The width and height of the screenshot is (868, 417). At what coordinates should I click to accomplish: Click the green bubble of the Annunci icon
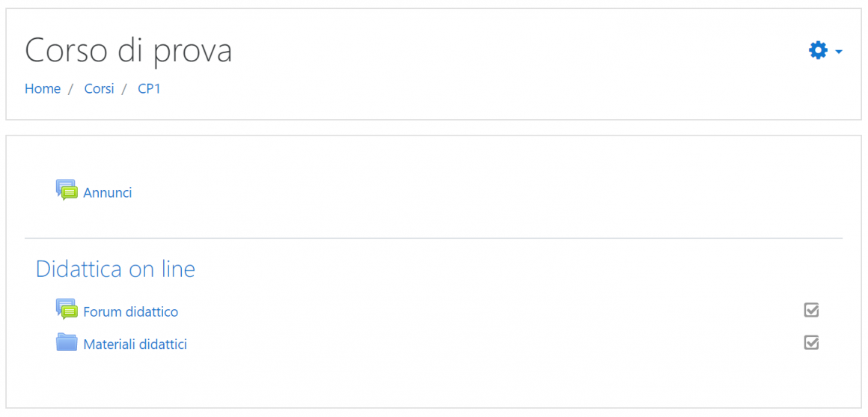[x=70, y=194]
